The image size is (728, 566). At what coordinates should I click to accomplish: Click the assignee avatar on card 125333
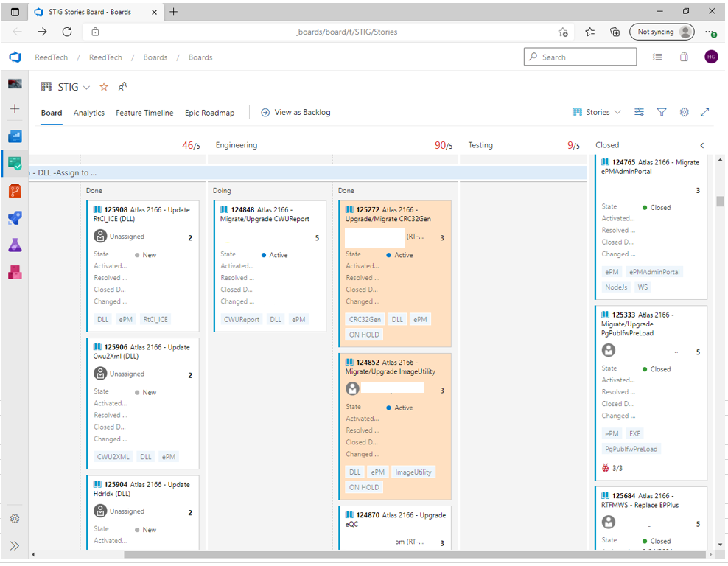coord(608,350)
